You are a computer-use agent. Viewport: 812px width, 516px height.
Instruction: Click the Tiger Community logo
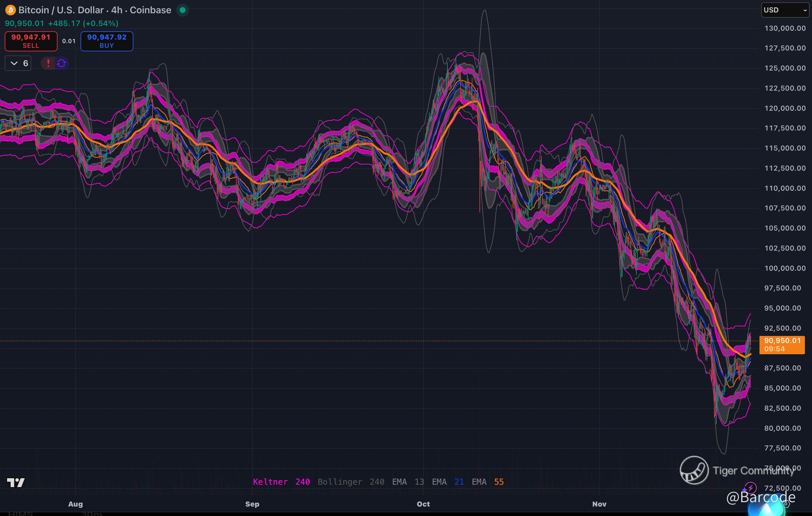694,470
